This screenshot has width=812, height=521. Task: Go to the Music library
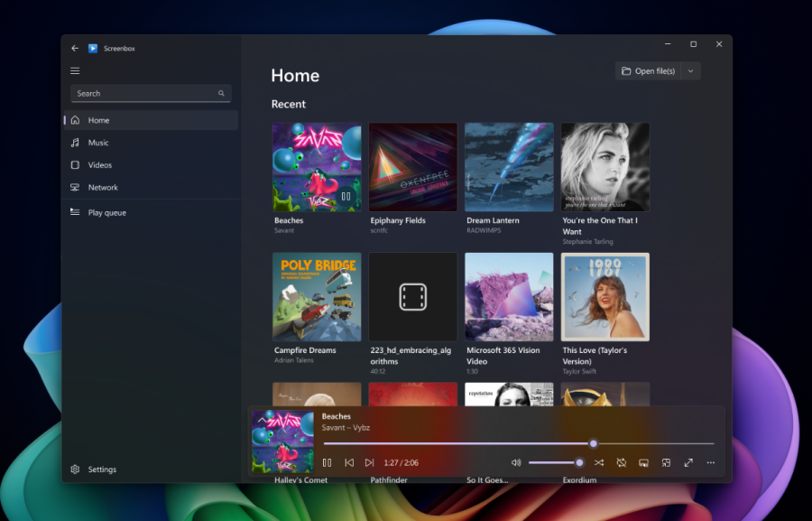(152, 143)
